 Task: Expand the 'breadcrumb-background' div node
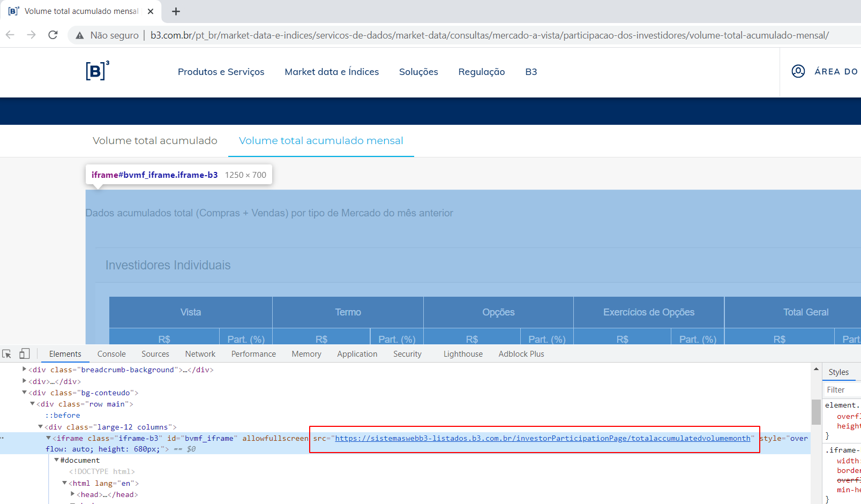(24, 369)
